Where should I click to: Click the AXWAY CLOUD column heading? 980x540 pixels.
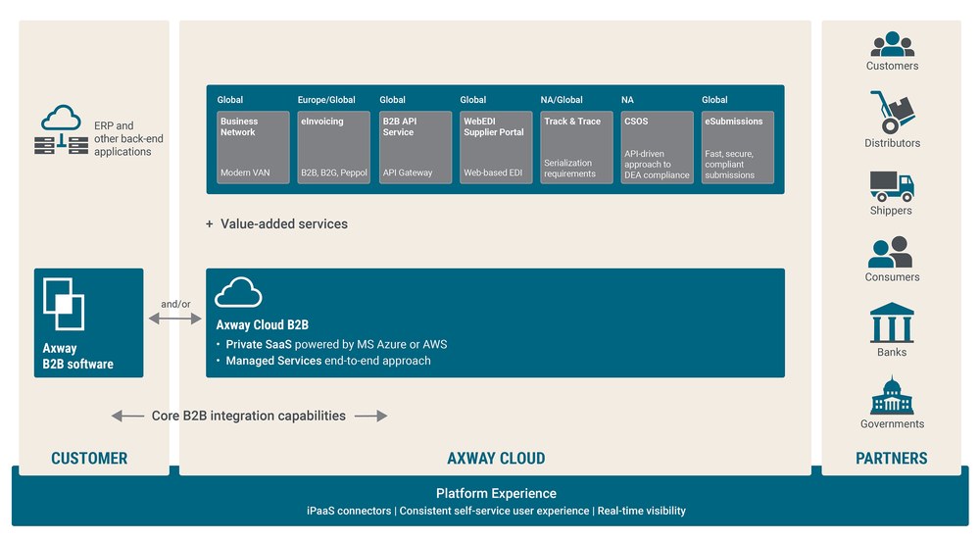(496, 458)
